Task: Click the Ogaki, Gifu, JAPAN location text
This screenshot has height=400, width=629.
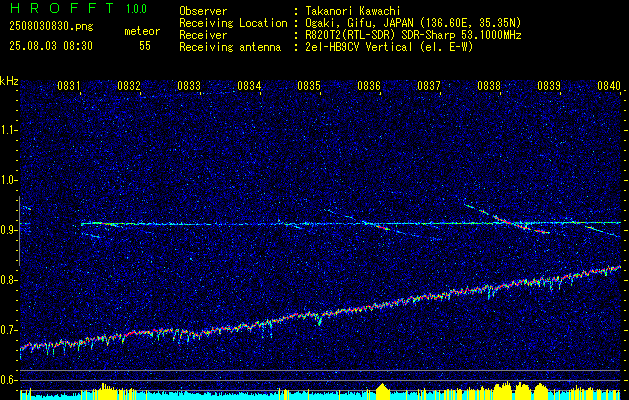Action: pos(413,23)
